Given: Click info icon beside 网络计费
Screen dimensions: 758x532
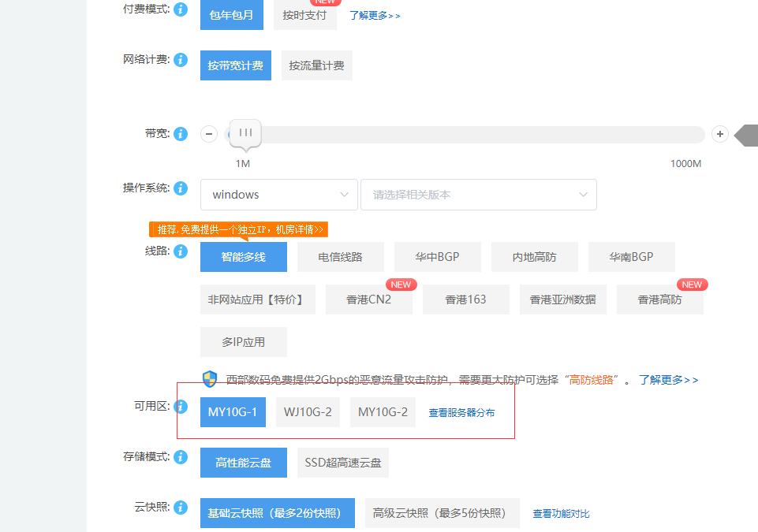Looking at the screenshot, I should (x=181, y=60).
